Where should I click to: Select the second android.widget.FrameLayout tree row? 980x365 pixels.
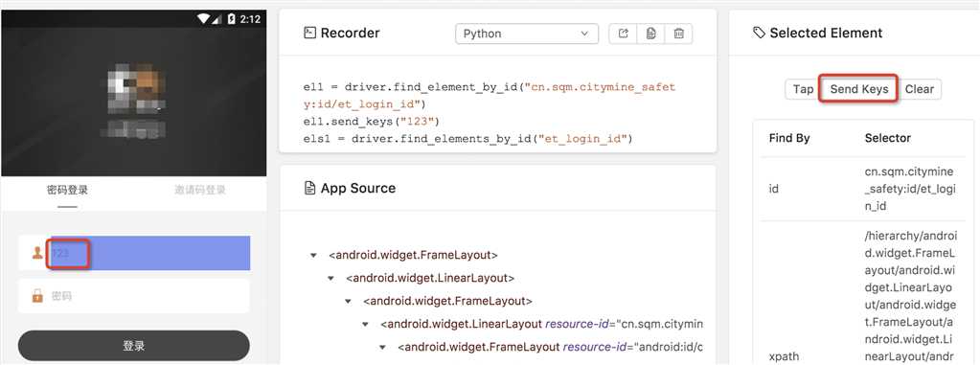[x=447, y=301]
